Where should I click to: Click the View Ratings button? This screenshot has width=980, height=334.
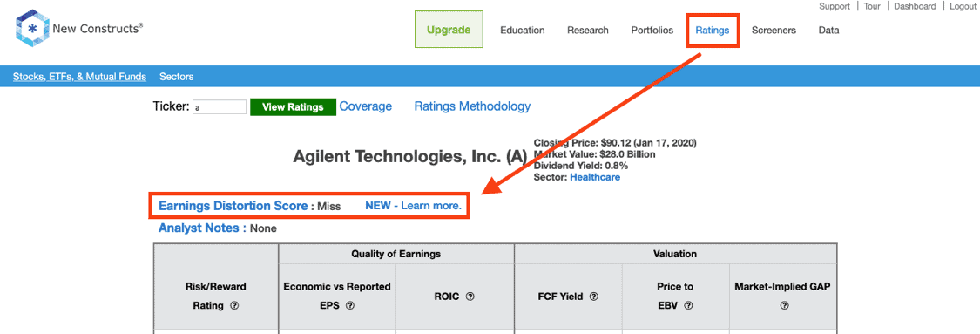[x=293, y=107]
